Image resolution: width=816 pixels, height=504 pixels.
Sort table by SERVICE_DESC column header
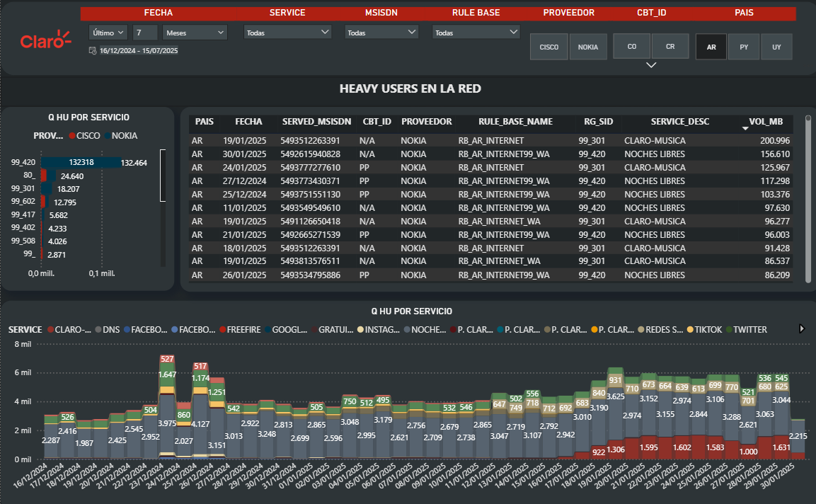coord(680,121)
